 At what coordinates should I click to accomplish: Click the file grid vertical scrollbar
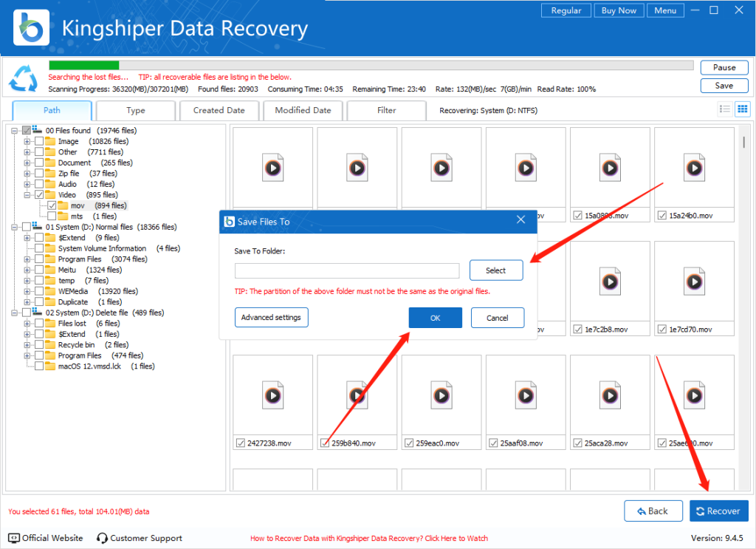[x=743, y=141]
